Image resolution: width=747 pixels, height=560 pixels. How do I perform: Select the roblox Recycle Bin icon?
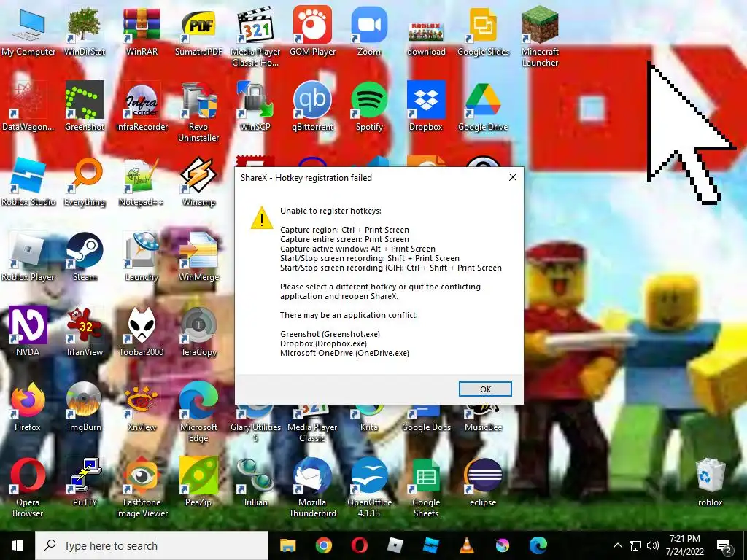[x=710, y=482]
